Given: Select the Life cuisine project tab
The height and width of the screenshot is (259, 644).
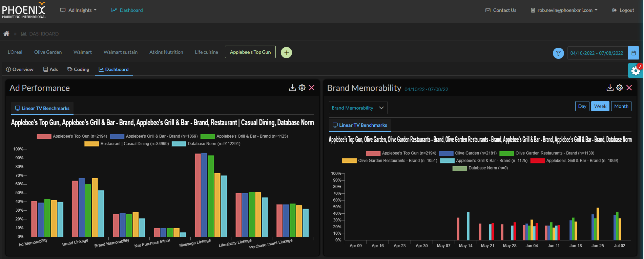Looking at the screenshot, I should 206,52.
